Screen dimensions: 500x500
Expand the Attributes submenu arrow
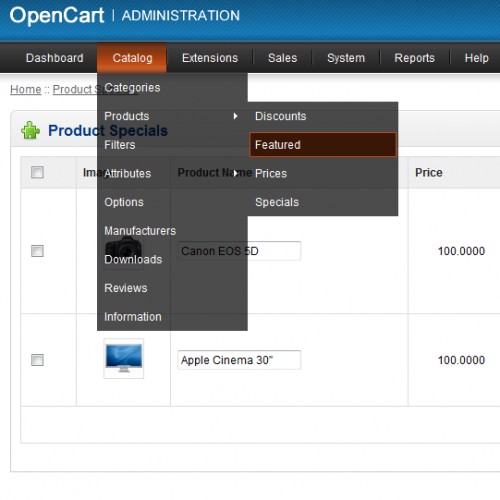click(236, 173)
